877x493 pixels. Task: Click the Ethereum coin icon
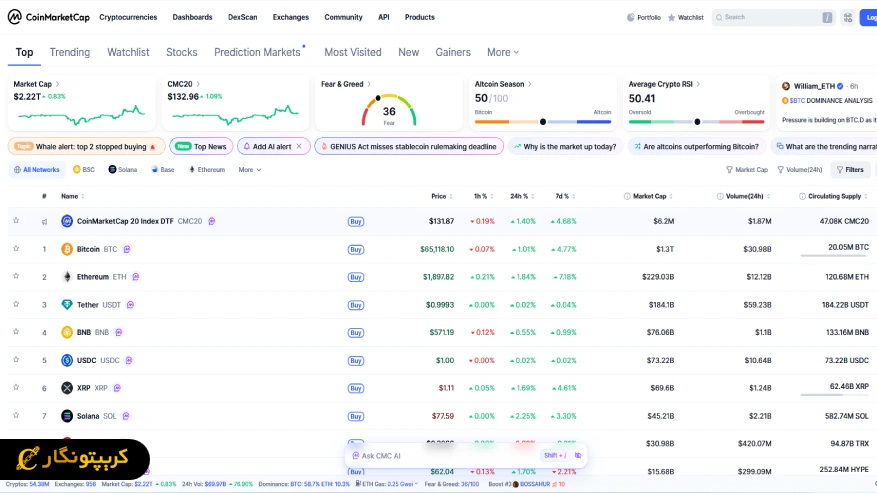(x=67, y=277)
